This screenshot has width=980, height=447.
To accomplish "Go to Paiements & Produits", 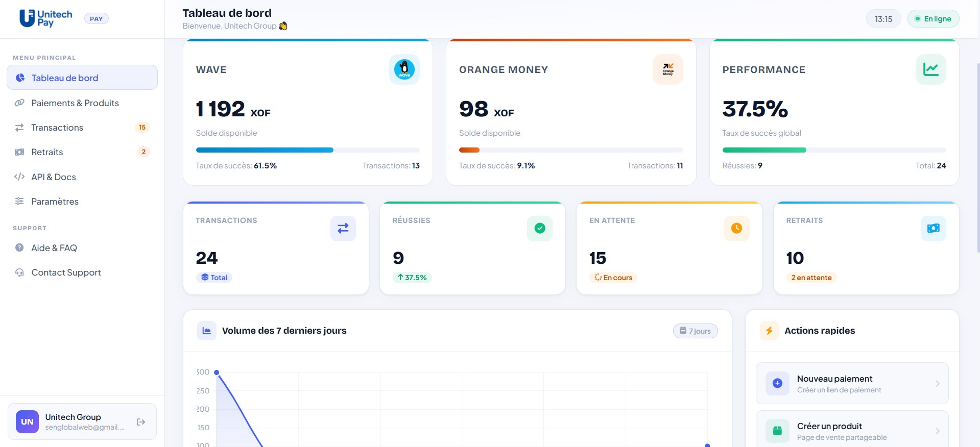I will click(x=82, y=103).
